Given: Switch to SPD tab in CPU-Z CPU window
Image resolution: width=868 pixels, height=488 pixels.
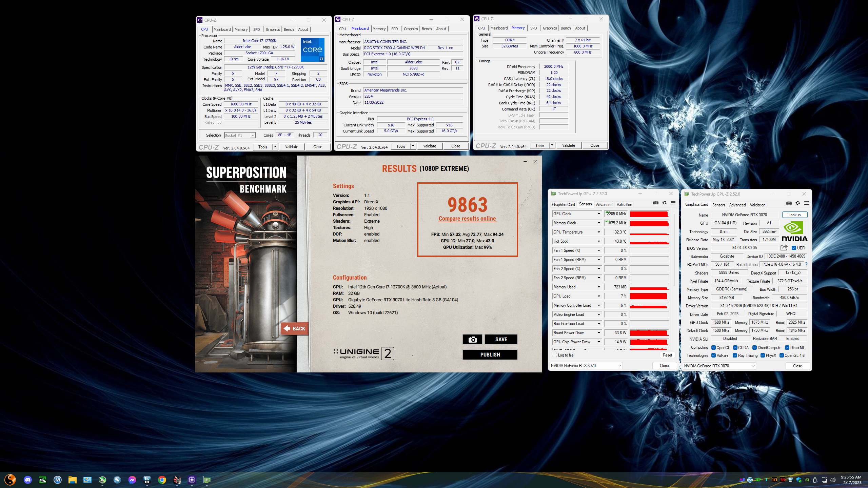Looking at the screenshot, I should click(257, 29).
